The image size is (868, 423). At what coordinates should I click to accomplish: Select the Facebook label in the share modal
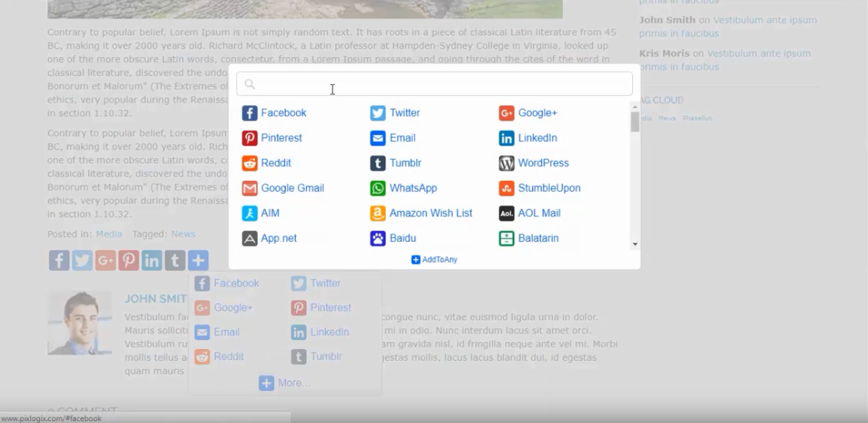(283, 113)
